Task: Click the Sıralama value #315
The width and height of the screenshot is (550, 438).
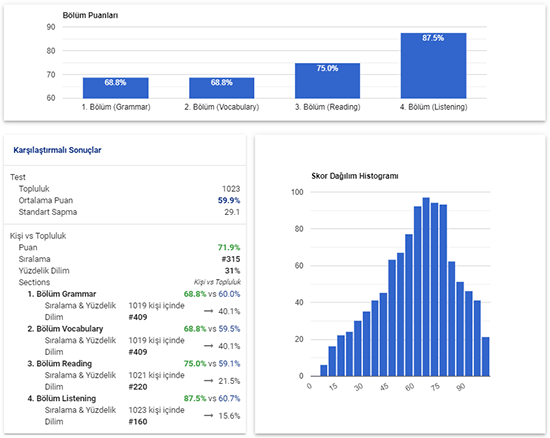Action: pos(231,259)
